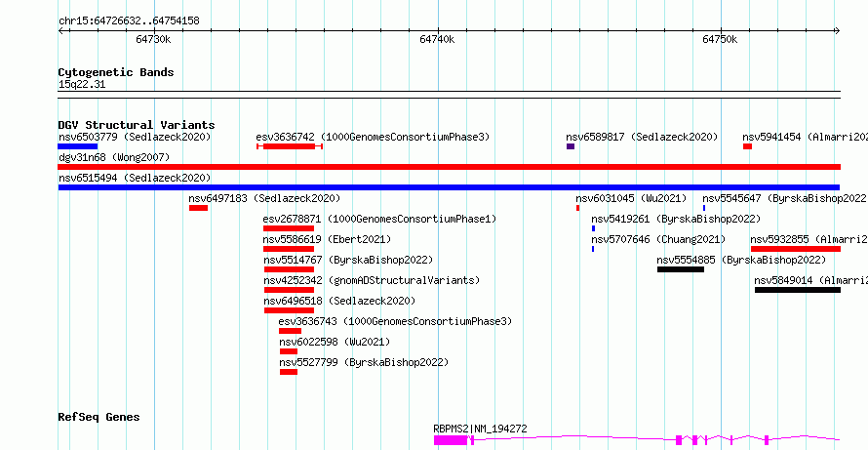Open the dgv31n68 (Wong2007) label
Image resolution: width=868 pixels, height=450 pixels.
pyautogui.click(x=114, y=157)
